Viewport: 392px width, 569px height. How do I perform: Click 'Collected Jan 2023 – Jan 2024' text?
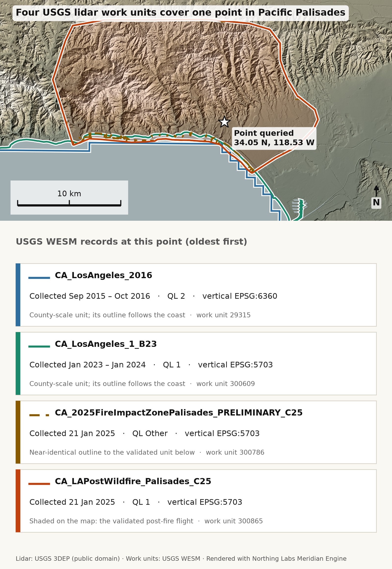[x=87, y=365]
